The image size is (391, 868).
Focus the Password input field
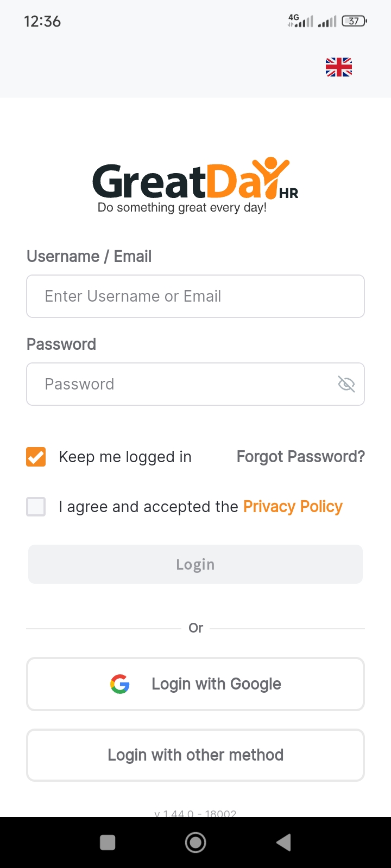tap(179, 384)
